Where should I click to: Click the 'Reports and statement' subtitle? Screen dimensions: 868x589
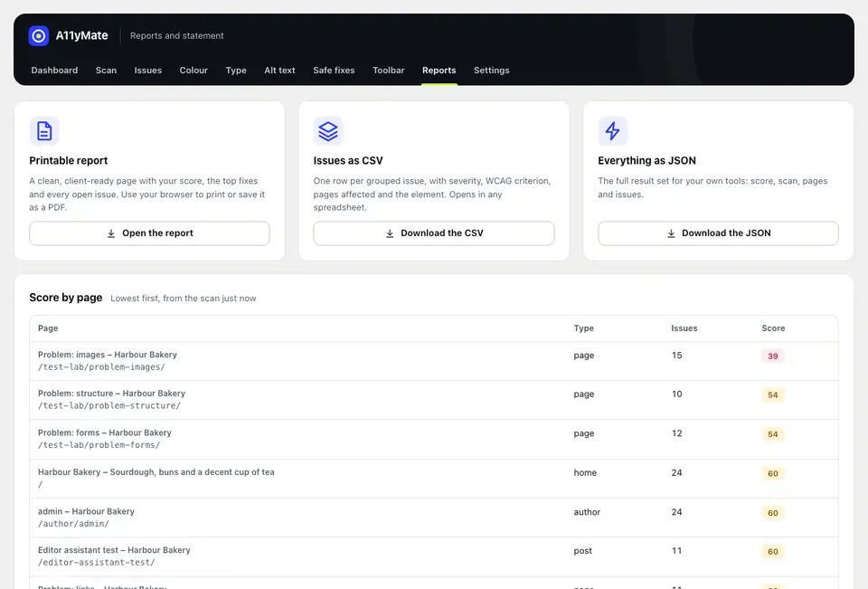click(177, 35)
